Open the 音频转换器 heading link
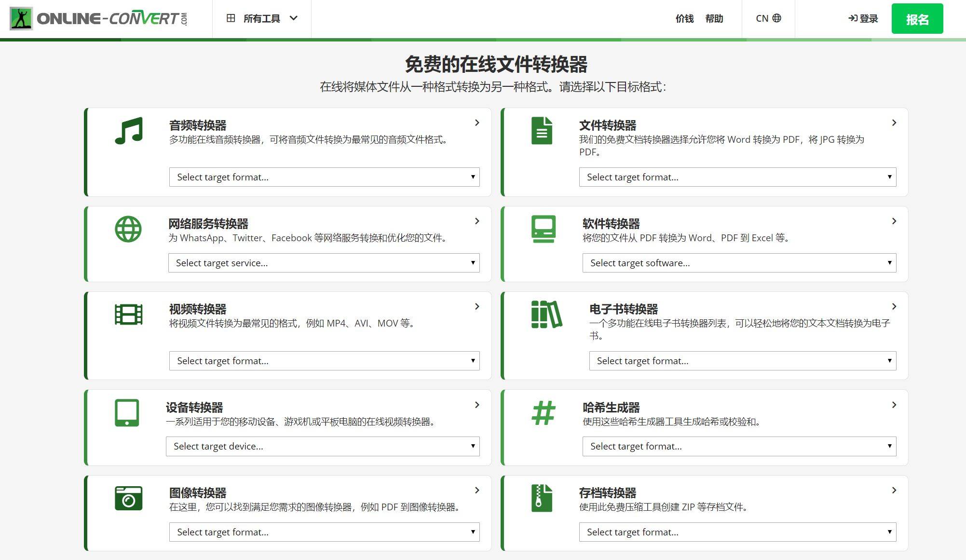Viewport: 966px width, 560px height. tap(198, 125)
